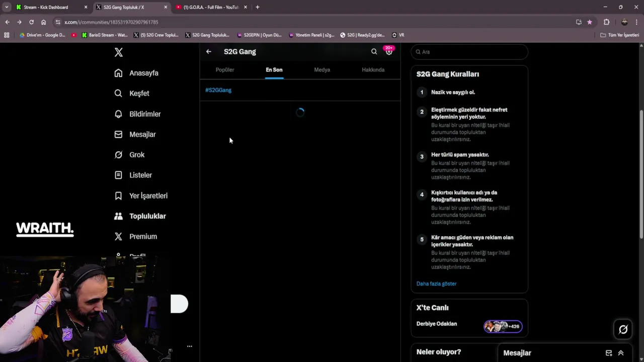
Task: Open Mesajlar envelope icon
Action: coord(118,134)
